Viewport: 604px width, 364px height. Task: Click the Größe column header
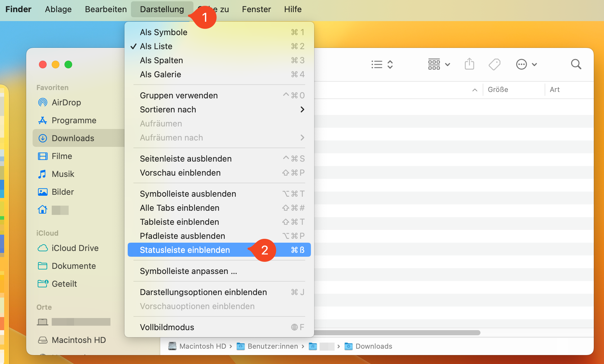(514, 90)
